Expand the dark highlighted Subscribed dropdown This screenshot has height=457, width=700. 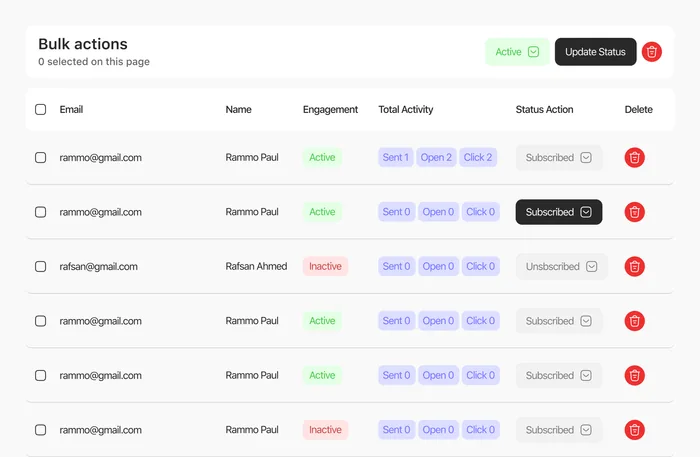tap(559, 212)
